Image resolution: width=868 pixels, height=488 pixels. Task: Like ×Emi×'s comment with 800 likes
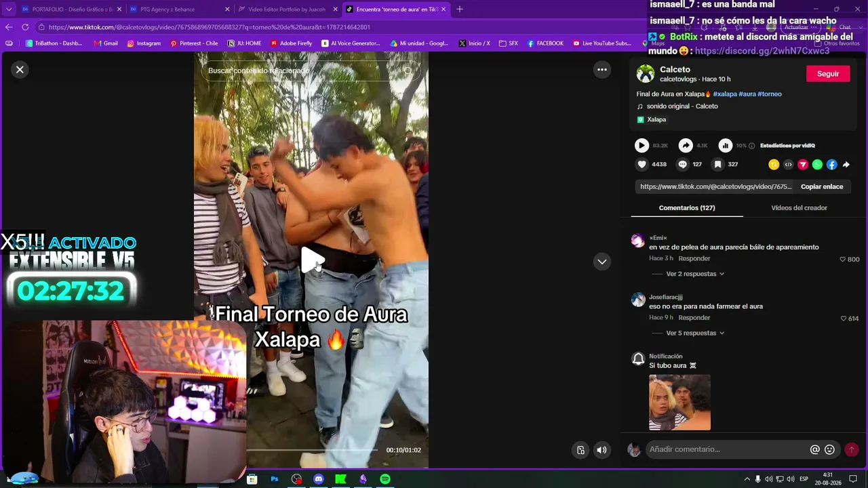tap(843, 260)
